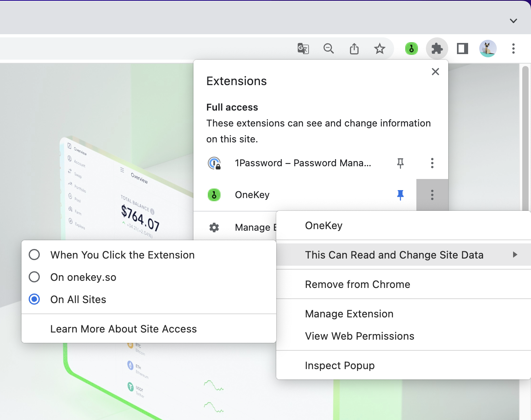Open the side panel from the toolbar
The width and height of the screenshot is (531, 420).
tap(463, 49)
